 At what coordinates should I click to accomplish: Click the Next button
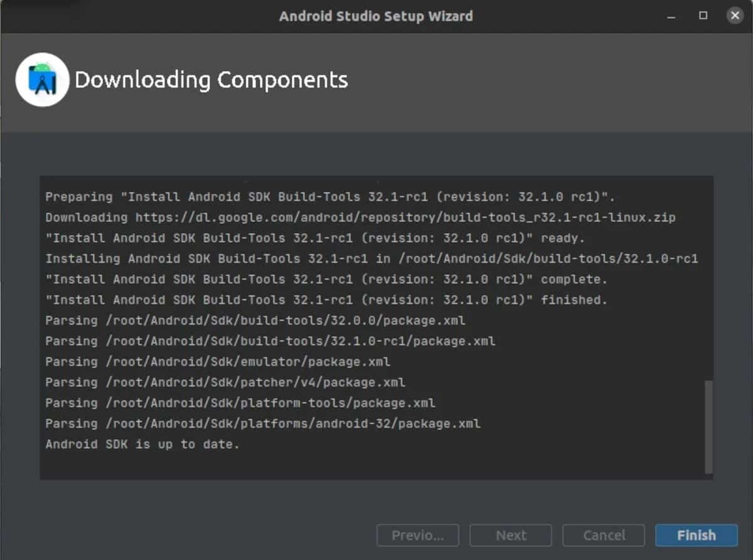point(511,535)
